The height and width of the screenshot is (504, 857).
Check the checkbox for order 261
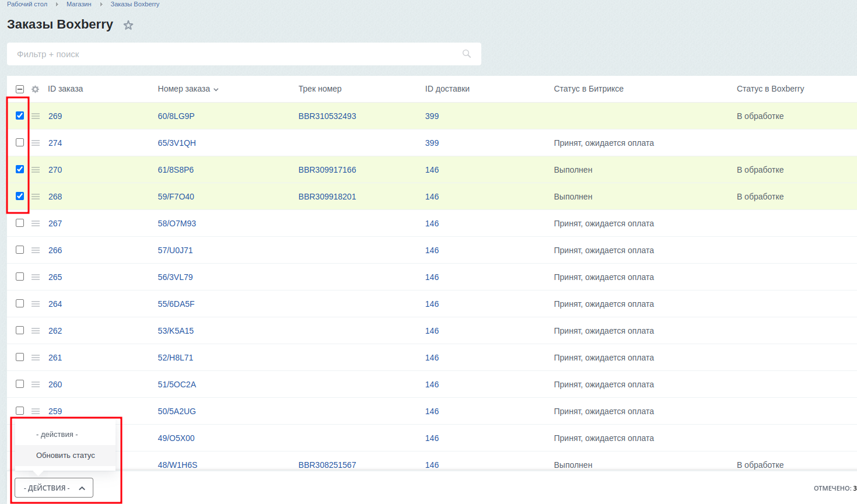coord(20,357)
